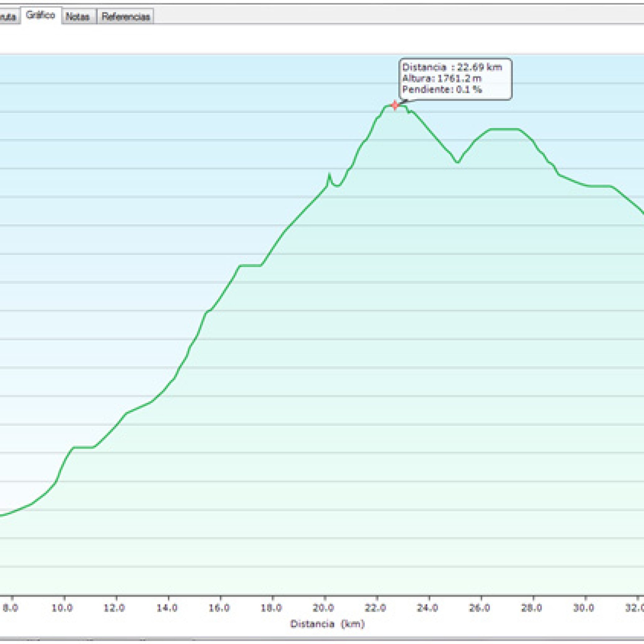This screenshot has width=644, height=644.
Task: Click the x-axis label 26.0
Action: (479, 608)
